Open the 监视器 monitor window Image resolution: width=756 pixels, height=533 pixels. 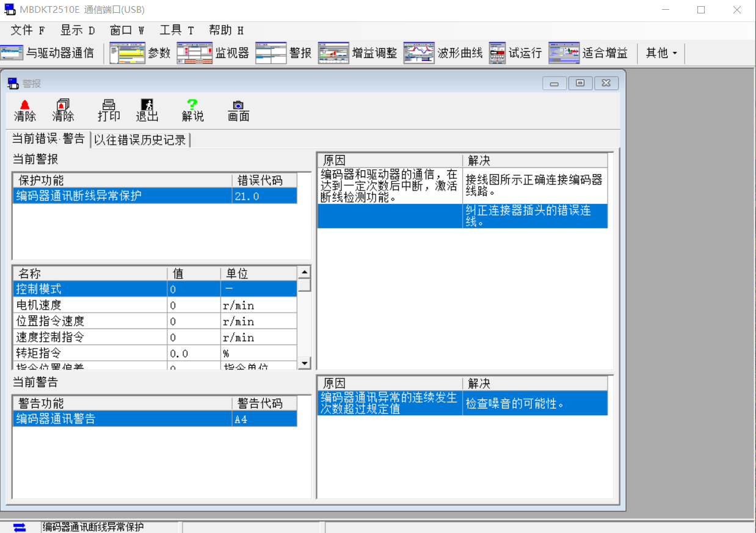click(213, 53)
